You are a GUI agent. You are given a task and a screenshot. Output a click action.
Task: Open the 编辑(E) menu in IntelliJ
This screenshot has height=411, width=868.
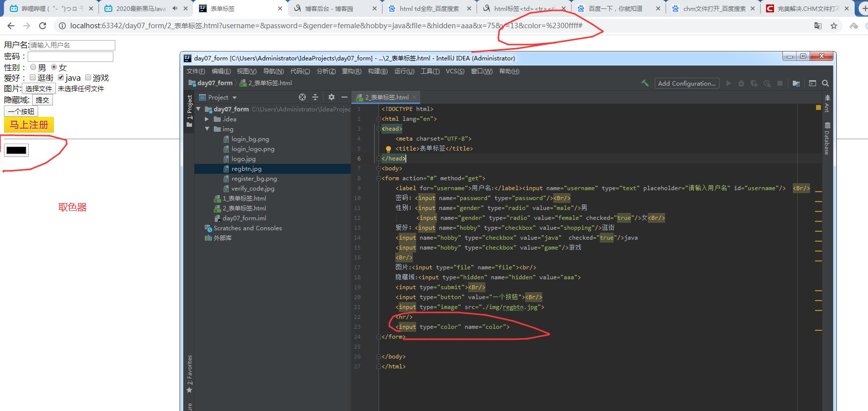(221, 71)
